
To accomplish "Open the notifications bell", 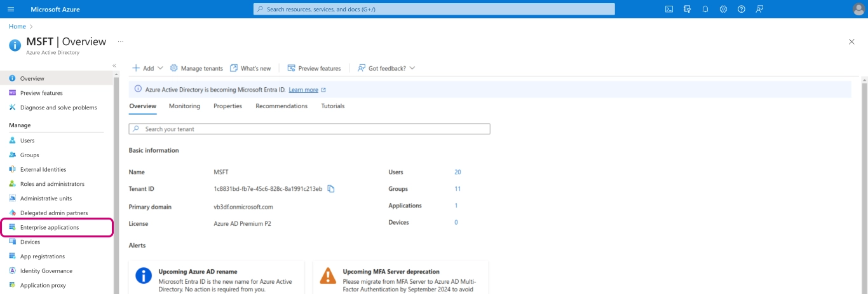I will 705,9.
